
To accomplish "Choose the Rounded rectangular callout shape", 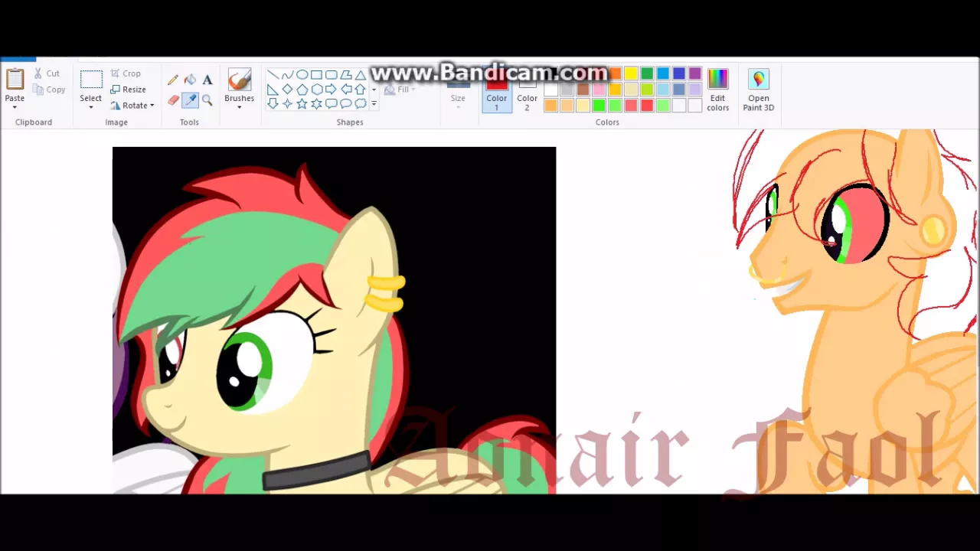I will [x=331, y=103].
